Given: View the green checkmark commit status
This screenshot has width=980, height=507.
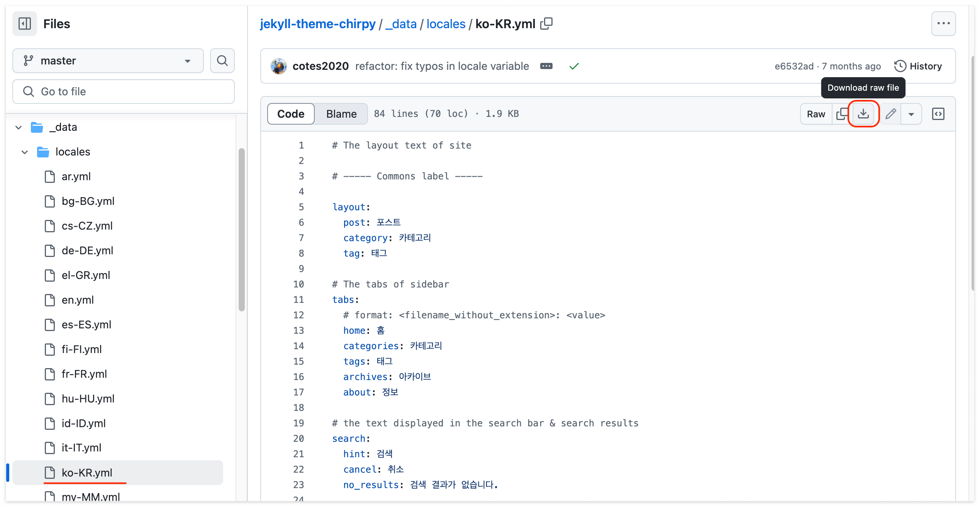Looking at the screenshot, I should point(574,66).
